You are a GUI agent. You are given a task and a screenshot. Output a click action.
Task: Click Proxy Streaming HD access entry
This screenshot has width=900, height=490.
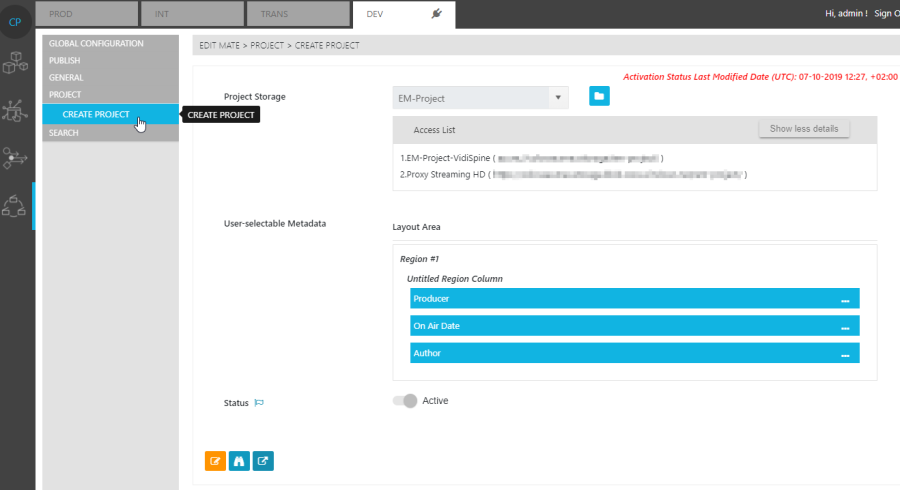573,174
